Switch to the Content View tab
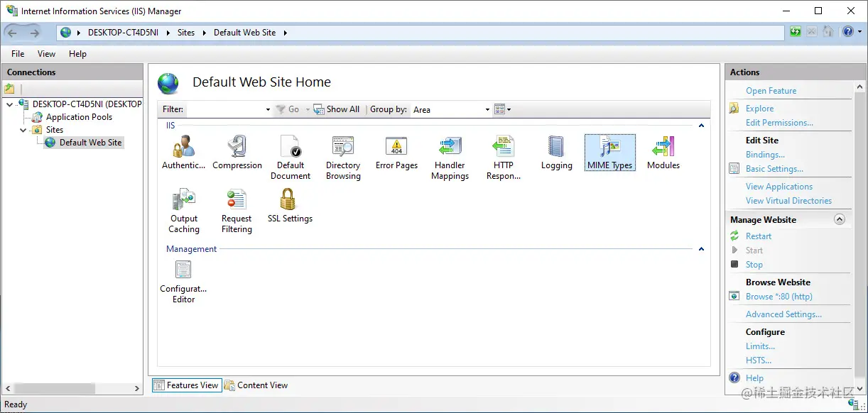 pos(256,385)
